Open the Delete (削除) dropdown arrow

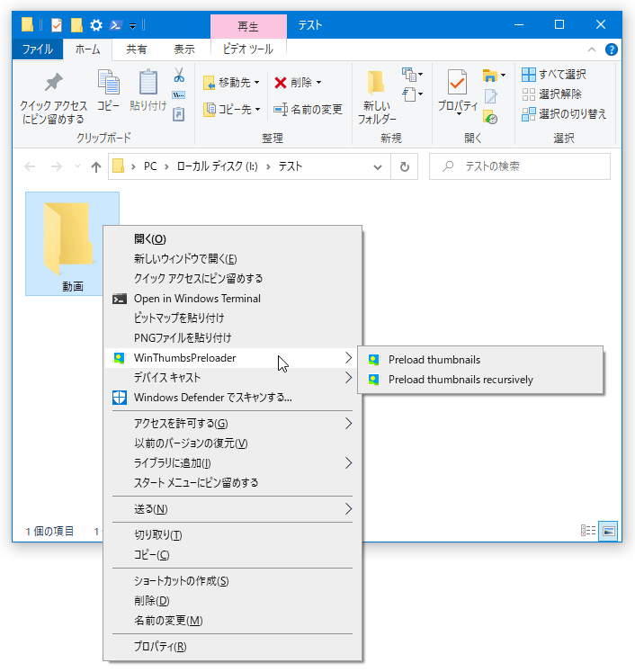(x=318, y=82)
